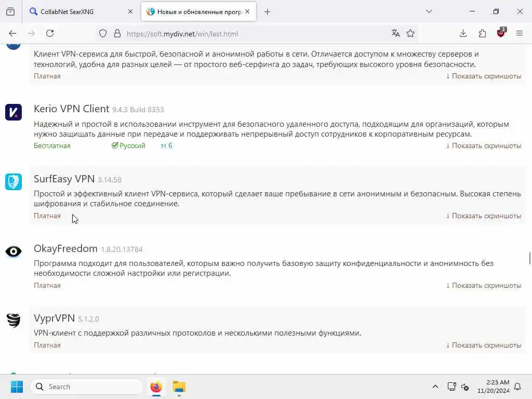Click the SurfEasy version 3.14.58
Image resolution: width=532 pixels, height=399 pixels.
point(110,179)
